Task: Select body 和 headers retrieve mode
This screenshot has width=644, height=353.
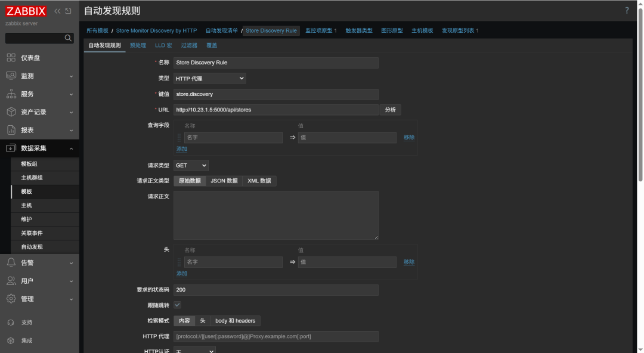Action: tap(236, 321)
